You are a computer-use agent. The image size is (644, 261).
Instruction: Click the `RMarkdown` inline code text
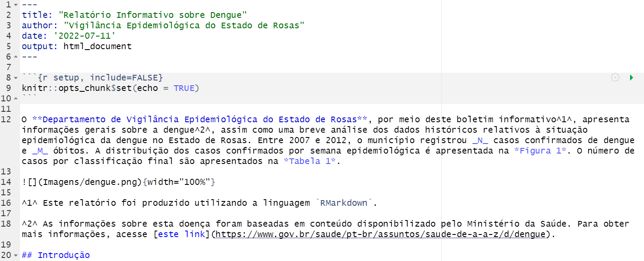(x=346, y=203)
